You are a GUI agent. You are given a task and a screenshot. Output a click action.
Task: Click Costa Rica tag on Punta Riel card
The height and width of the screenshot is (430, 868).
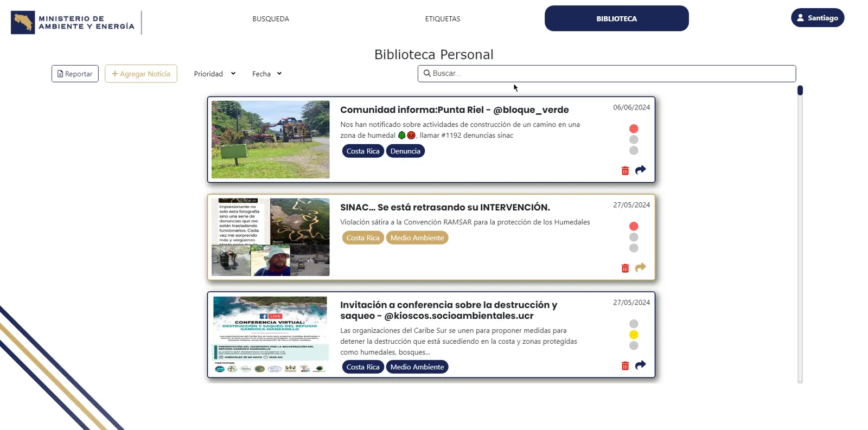tap(363, 151)
